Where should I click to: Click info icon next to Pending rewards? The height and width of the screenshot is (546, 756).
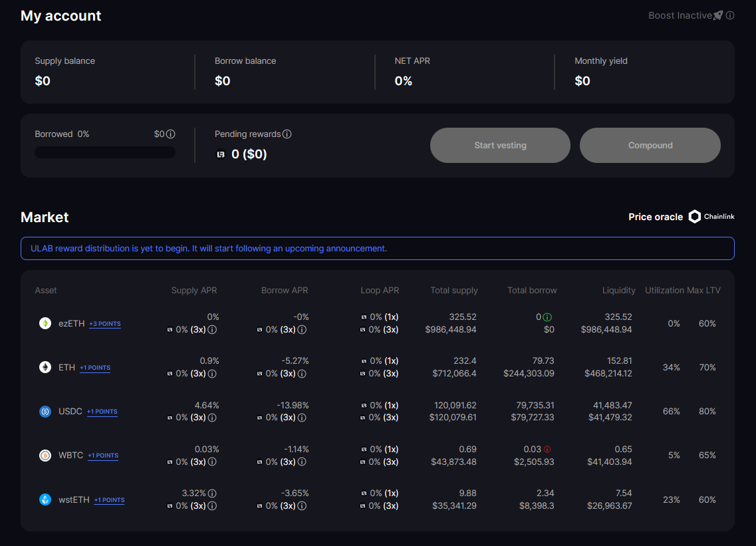(287, 134)
